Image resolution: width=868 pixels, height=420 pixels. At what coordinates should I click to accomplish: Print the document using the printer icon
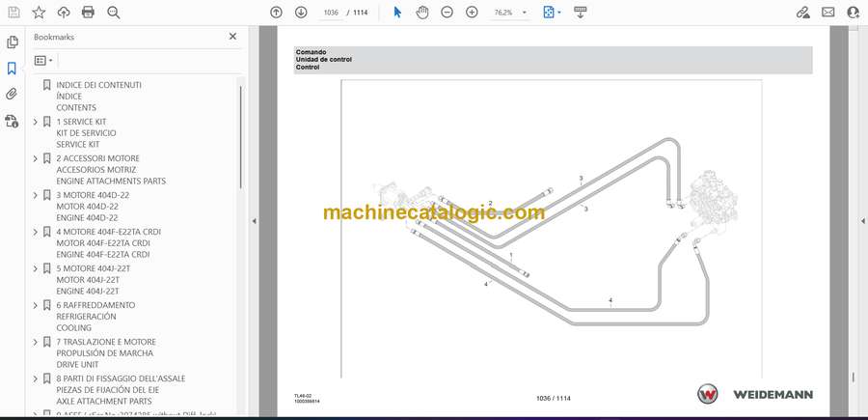coord(88,13)
